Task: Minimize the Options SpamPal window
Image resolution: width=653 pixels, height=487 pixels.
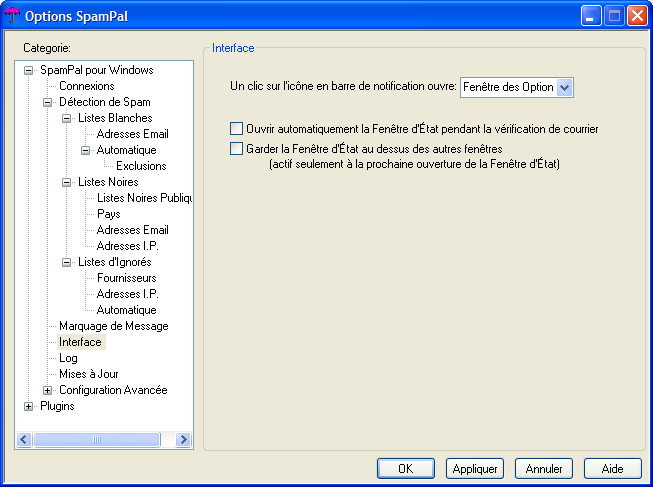Action: click(x=591, y=16)
